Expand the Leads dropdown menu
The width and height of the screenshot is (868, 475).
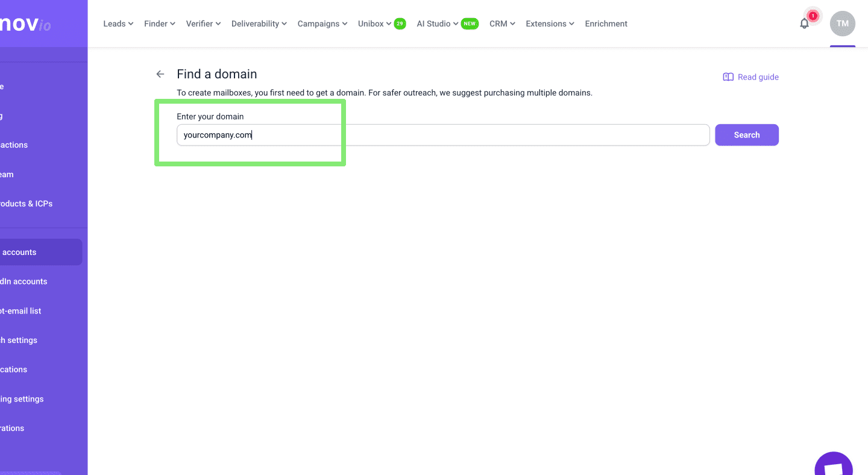118,24
